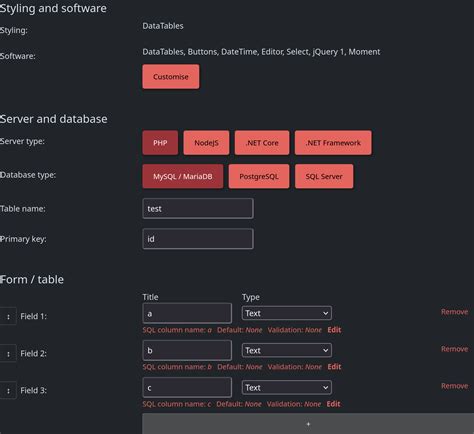Select NodeJS as server type

click(206, 143)
